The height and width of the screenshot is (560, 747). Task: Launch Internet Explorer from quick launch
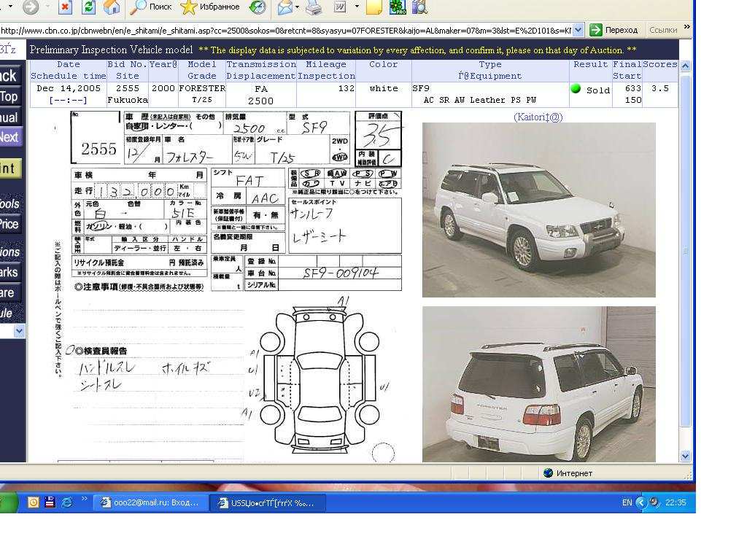click(67, 502)
